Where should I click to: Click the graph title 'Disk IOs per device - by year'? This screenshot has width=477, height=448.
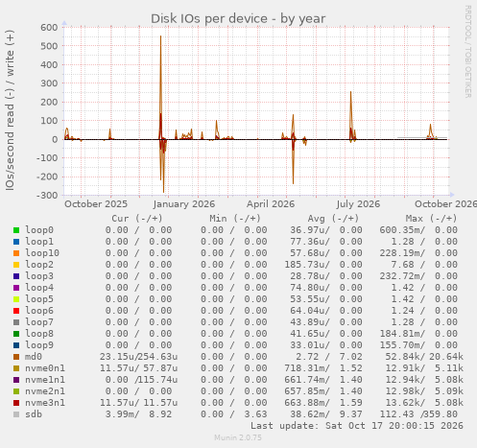click(238, 19)
